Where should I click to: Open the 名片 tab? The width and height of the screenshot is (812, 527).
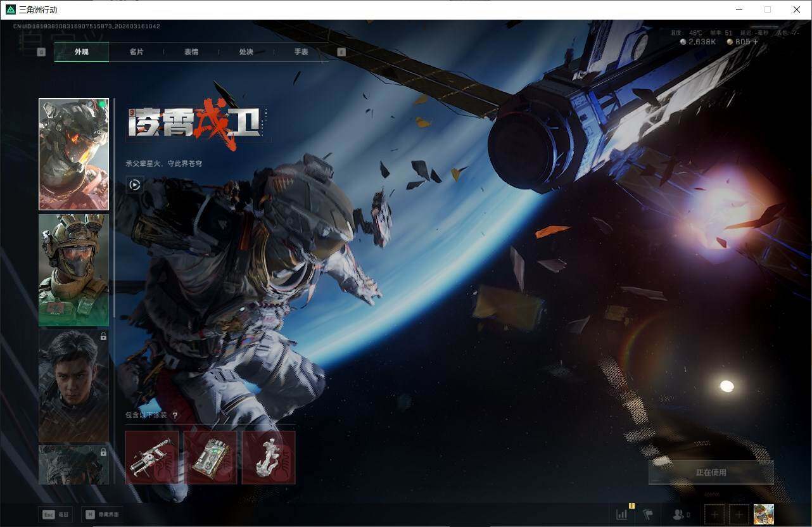click(136, 52)
